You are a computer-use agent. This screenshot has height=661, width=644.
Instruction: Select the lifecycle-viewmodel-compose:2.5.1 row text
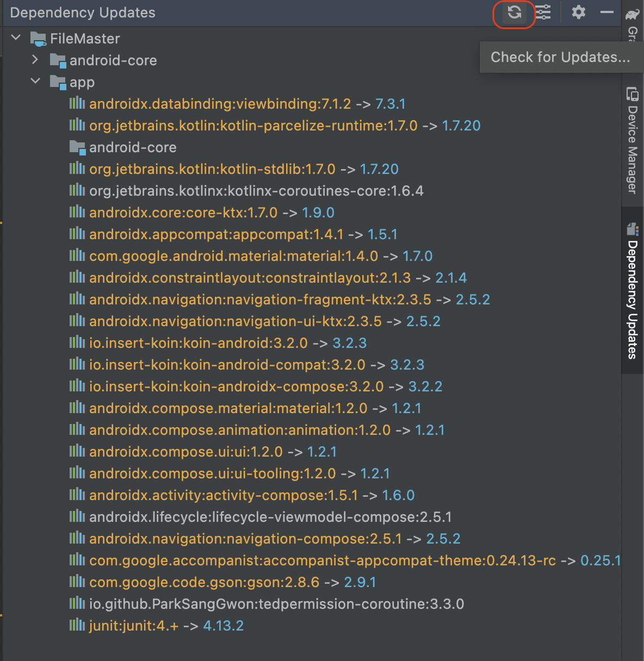(270, 517)
